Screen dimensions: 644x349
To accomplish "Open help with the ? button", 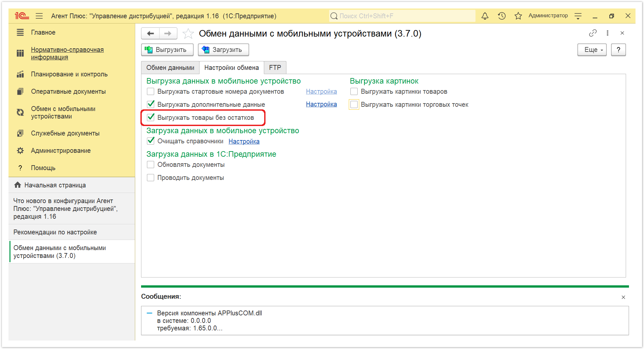I will [618, 50].
